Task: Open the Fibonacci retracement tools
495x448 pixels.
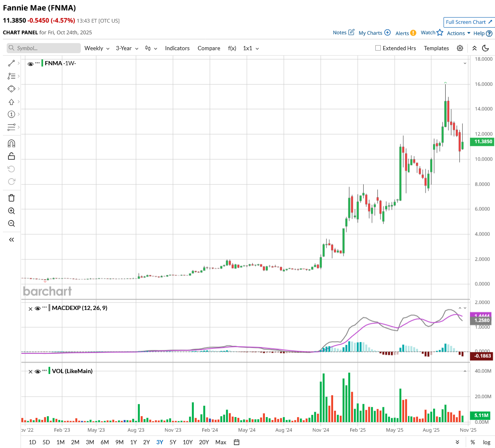Action: tap(11, 76)
